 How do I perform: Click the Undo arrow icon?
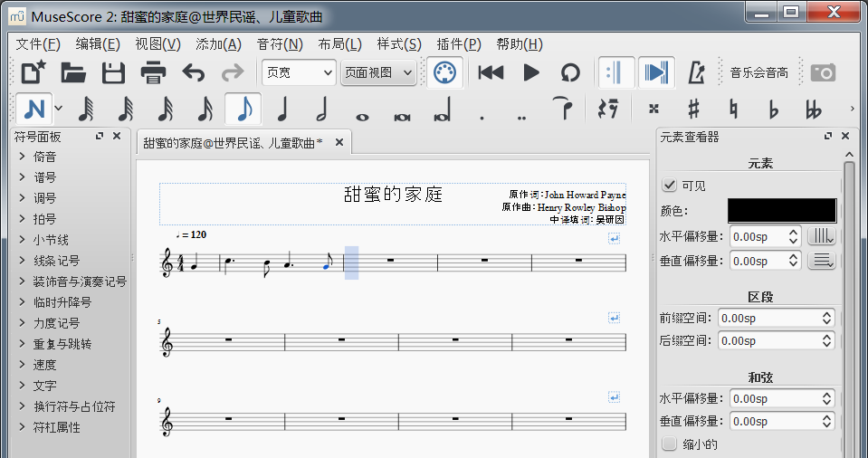point(193,72)
